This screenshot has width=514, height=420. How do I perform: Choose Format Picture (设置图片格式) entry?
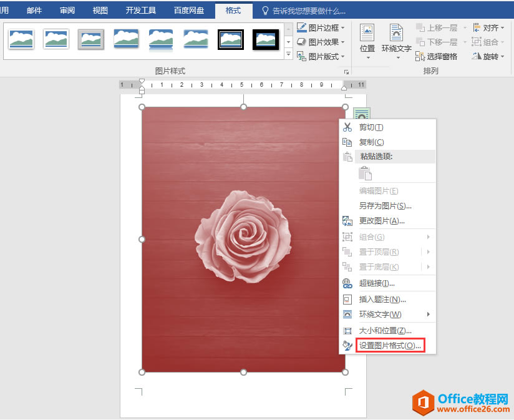[387, 346]
